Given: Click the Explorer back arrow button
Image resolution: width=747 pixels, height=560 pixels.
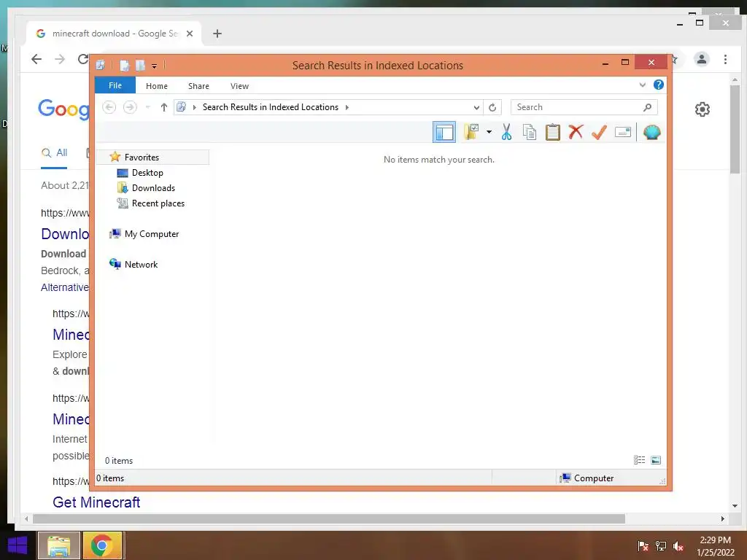Looking at the screenshot, I should pos(109,107).
